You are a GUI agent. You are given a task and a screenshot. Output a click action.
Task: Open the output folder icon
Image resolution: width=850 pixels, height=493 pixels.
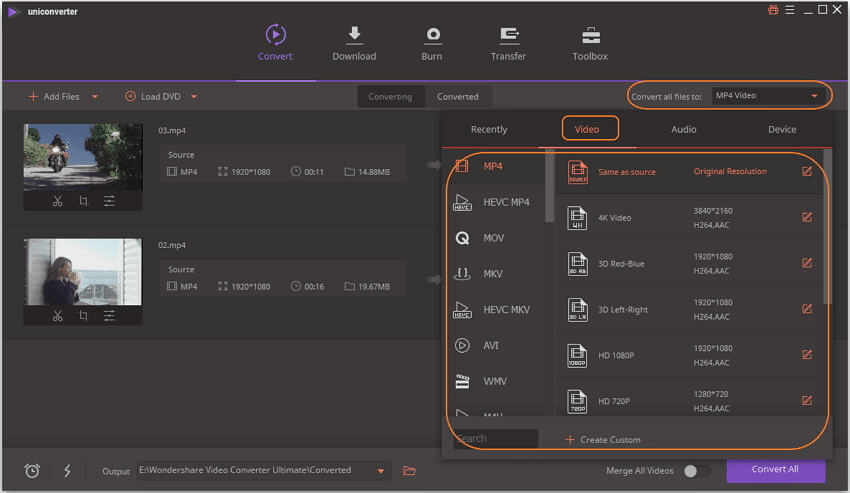coord(409,471)
